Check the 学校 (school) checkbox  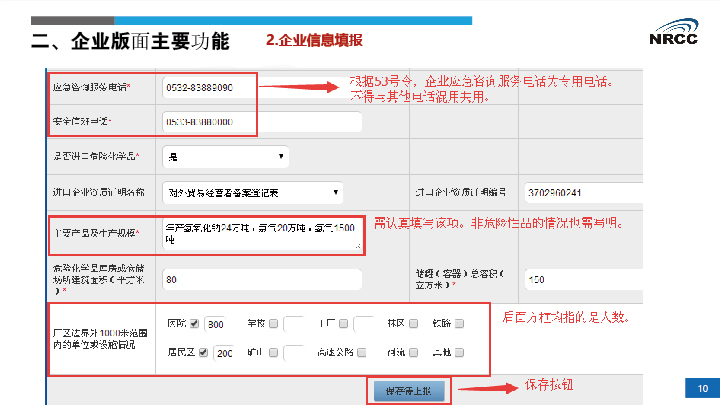[274, 324]
